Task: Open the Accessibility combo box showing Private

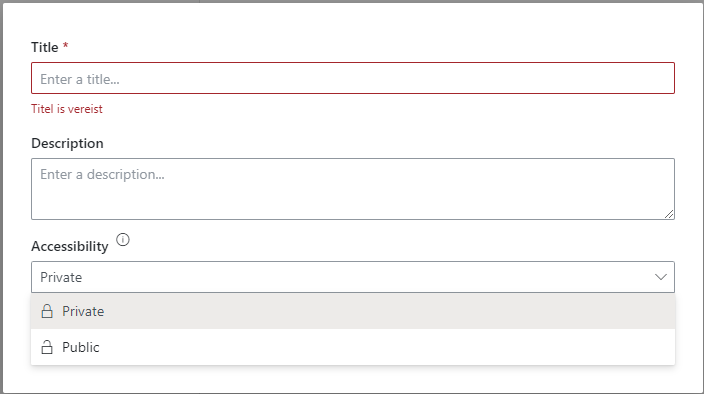Action: pos(353,277)
